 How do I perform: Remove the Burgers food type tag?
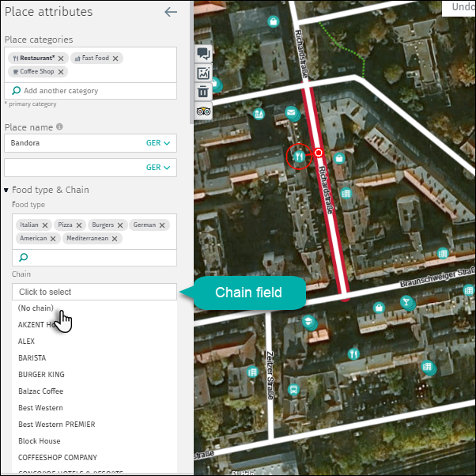120,225
